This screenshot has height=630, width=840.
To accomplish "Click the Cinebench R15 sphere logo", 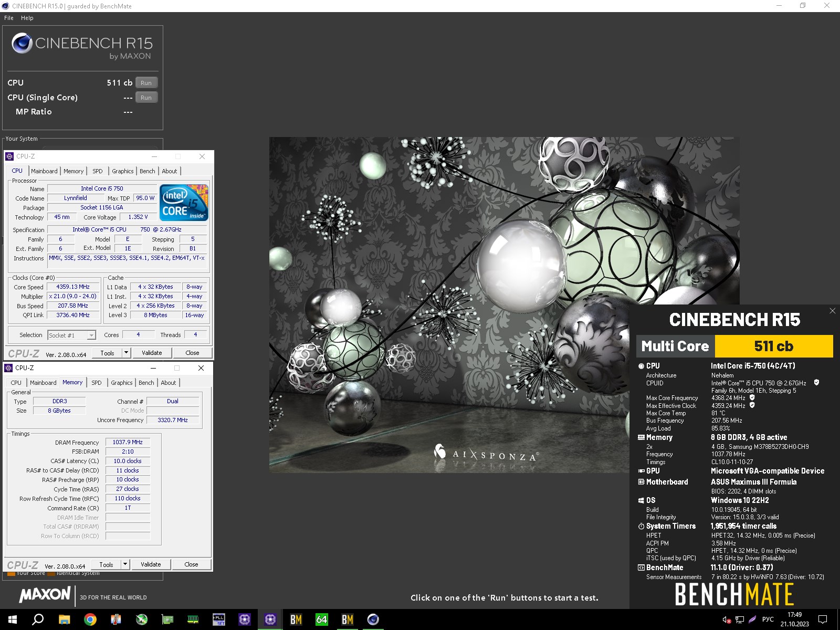I will tap(22, 43).
